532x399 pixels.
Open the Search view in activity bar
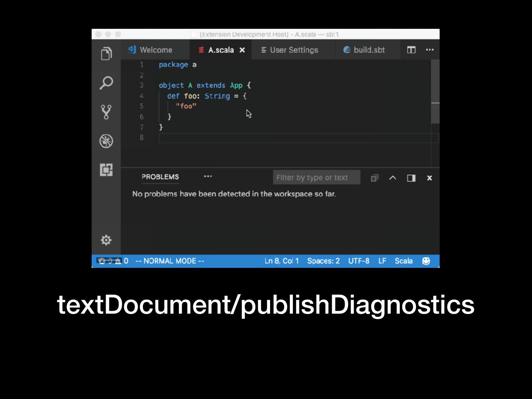tap(106, 83)
